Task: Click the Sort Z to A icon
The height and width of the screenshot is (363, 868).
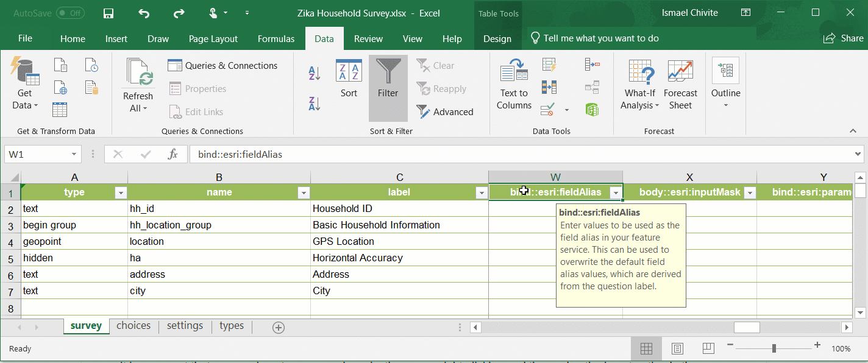Action: coord(315,104)
